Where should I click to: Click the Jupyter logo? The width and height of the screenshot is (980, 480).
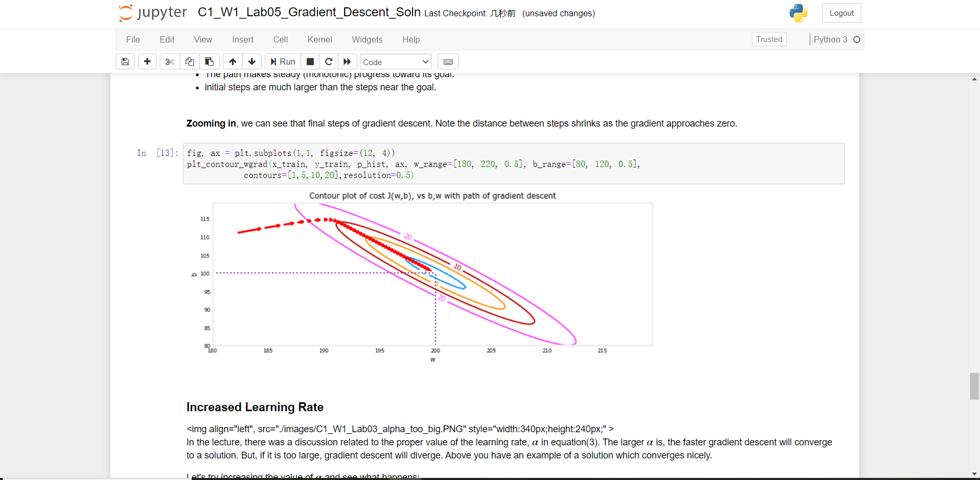(152, 13)
